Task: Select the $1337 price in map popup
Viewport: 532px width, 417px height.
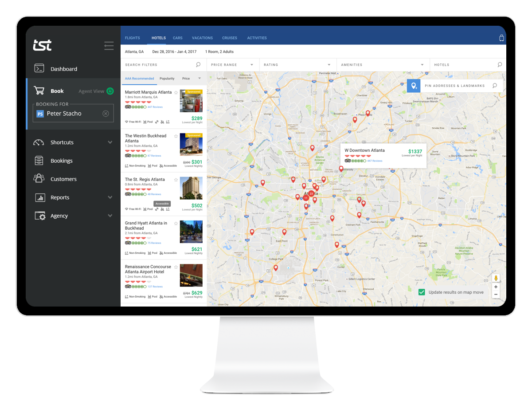Action: click(415, 152)
